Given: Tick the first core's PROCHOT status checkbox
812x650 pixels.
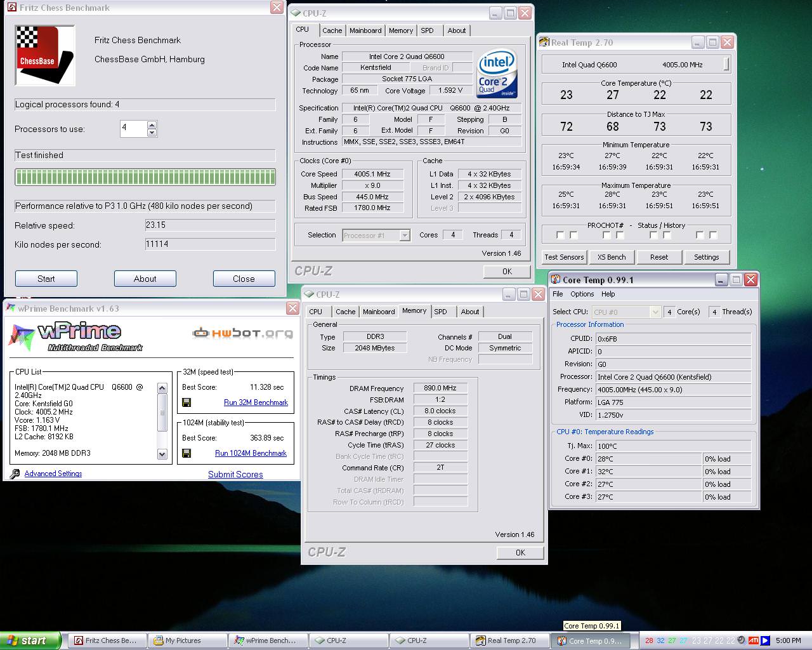Looking at the screenshot, I should 560,235.
